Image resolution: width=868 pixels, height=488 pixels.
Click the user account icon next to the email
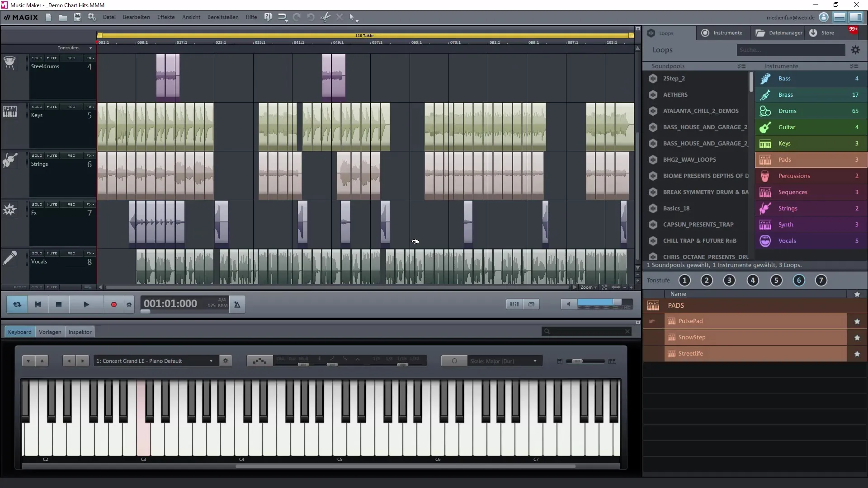click(824, 17)
